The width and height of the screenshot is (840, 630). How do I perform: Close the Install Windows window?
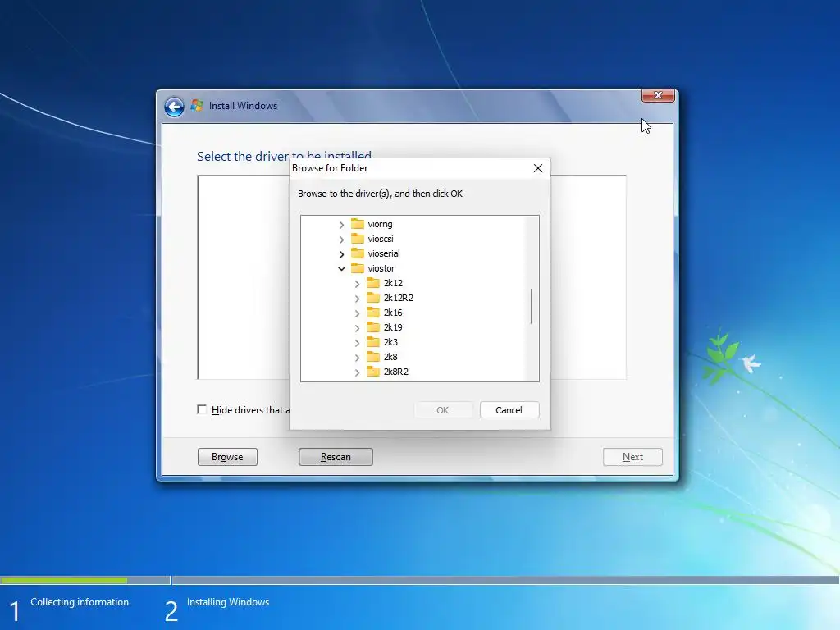click(658, 95)
